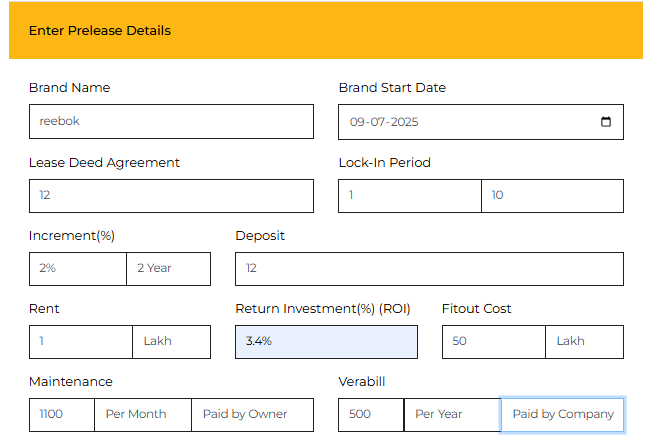
Task: Open the Verabill Per Year dropdown
Action: (x=452, y=415)
